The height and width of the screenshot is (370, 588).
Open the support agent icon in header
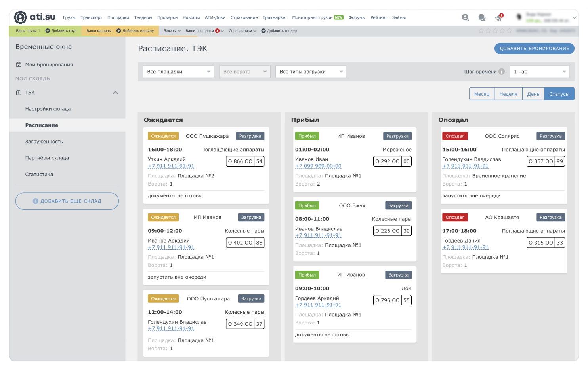(465, 17)
